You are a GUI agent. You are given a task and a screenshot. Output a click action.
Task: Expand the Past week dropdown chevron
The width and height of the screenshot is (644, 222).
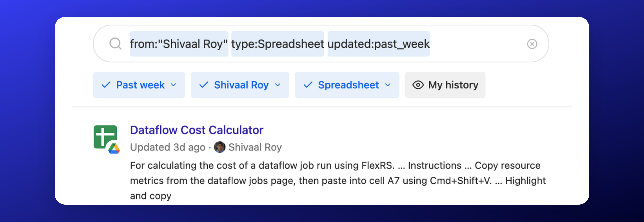click(x=174, y=85)
